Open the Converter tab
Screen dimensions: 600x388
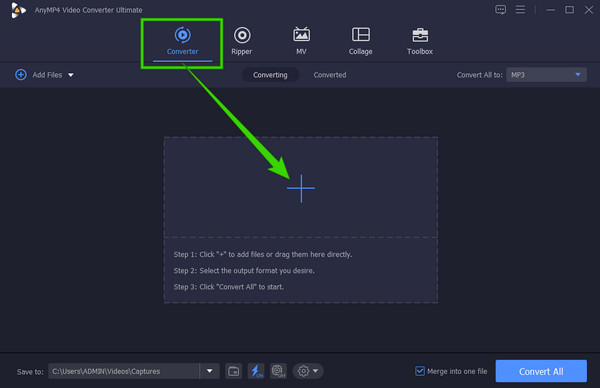pos(182,41)
